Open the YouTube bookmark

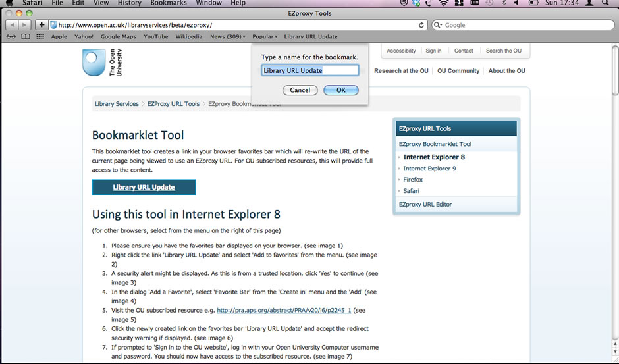pos(155,36)
